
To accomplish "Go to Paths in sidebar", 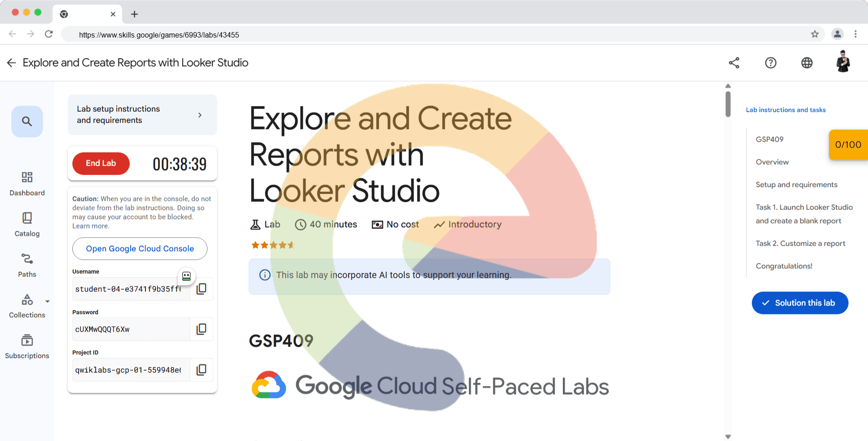I will [x=27, y=265].
